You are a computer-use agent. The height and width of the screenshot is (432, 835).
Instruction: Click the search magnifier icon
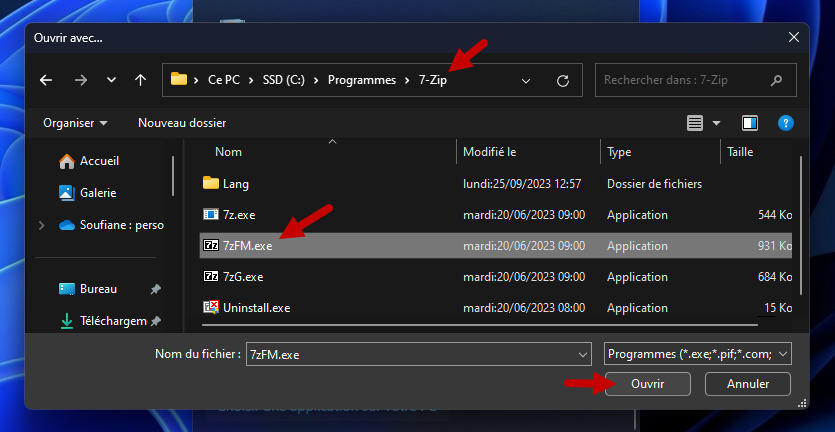coord(776,81)
